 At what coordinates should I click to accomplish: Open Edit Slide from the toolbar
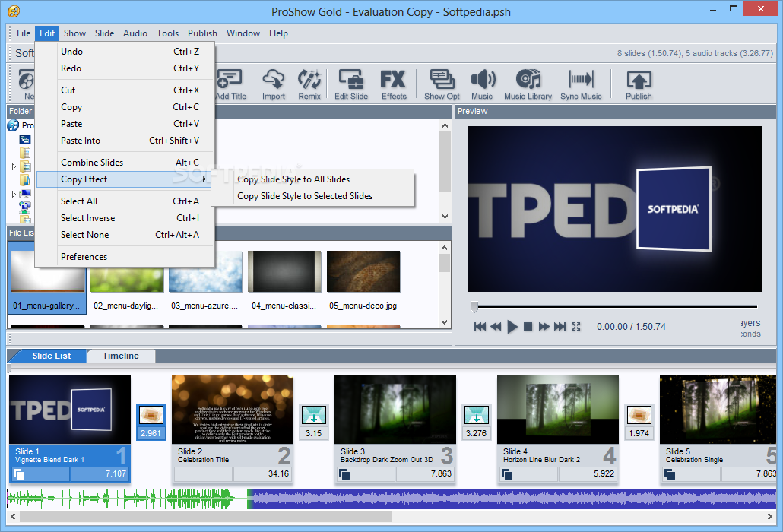point(351,84)
